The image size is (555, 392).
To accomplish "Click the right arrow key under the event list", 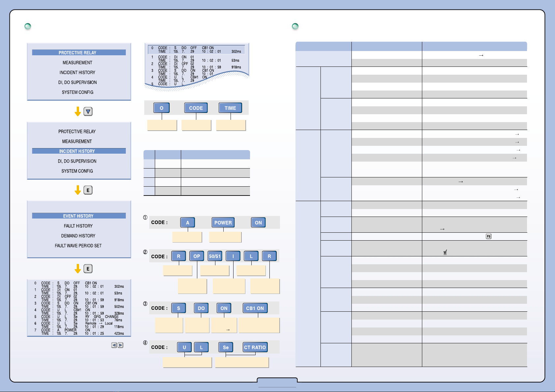I will [121, 345].
